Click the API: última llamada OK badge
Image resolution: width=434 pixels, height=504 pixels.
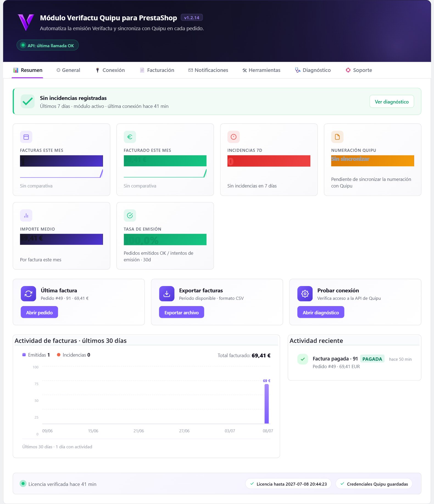48,45
